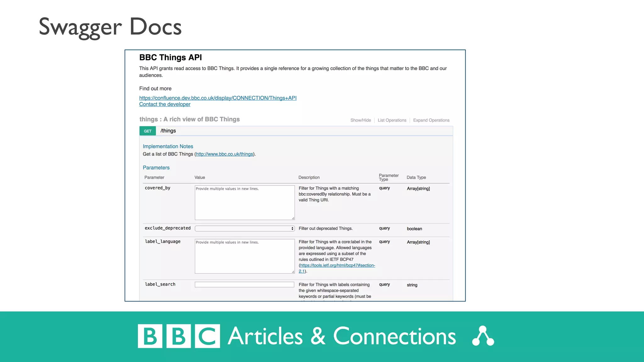Click the string data type for label_search

point(412,285)
